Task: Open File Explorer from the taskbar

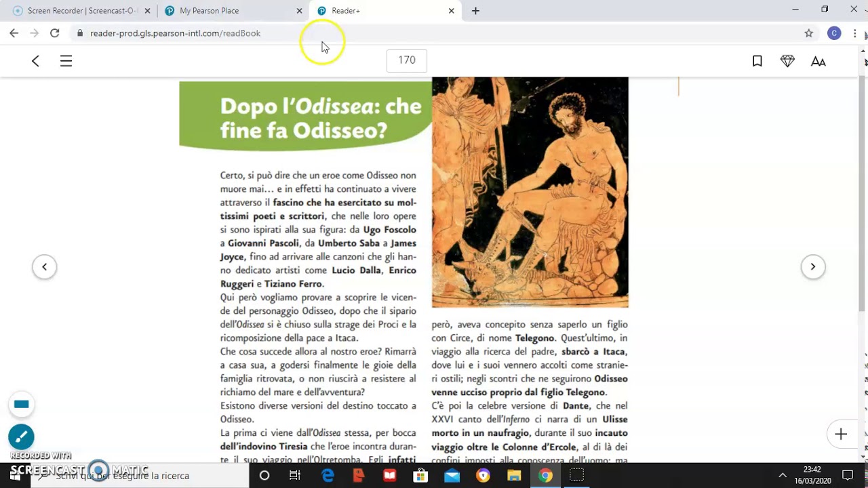Action: tap(514, 476)
